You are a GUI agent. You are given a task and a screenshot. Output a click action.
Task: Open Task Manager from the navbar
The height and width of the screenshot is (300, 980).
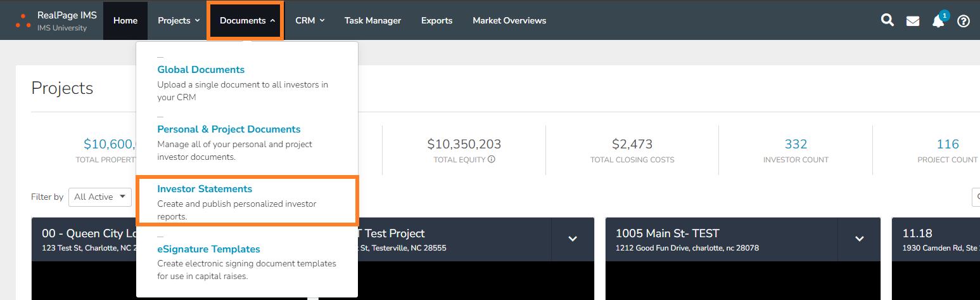tap(372, 20)
